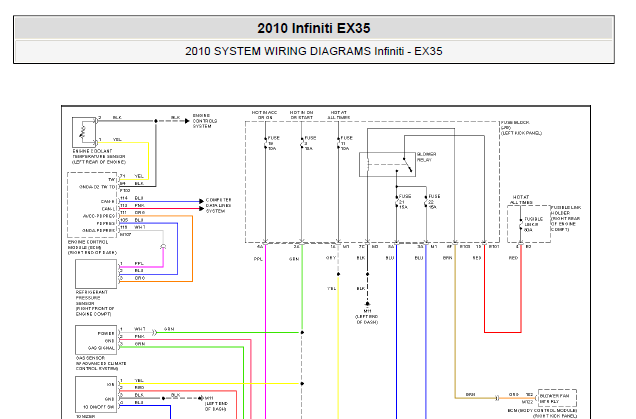Click the 'ION' pin on the ionizer

[111, 385]
